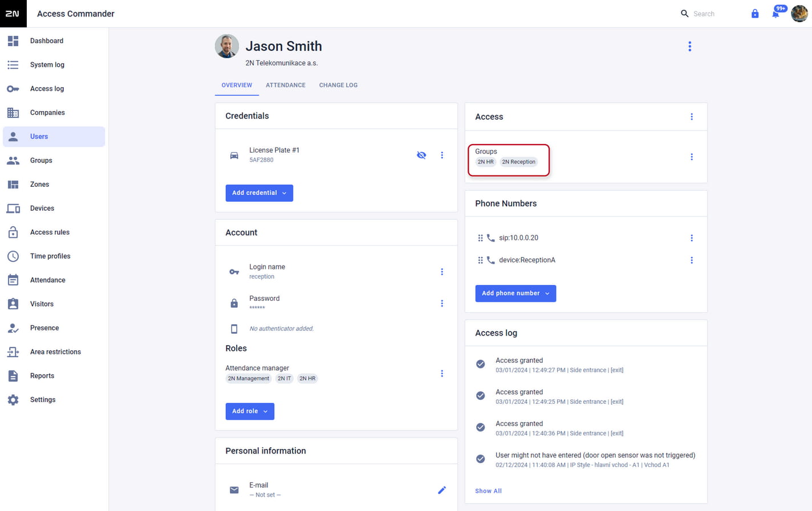This screenshot has width=812, height=511.
Task: Open Password row options menu
Action: pyautogui.click(x=442, y=304)
